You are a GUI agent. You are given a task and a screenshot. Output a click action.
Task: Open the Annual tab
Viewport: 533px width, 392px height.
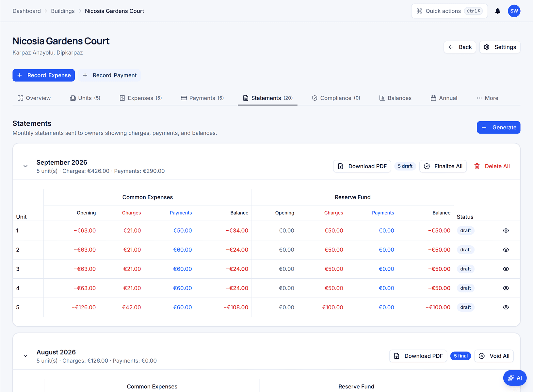coord(444,98)
